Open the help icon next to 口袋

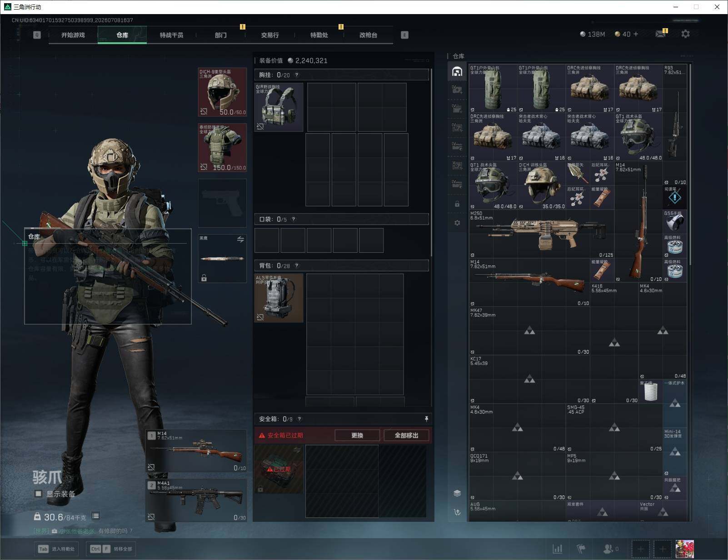click(x=294, y=219)
